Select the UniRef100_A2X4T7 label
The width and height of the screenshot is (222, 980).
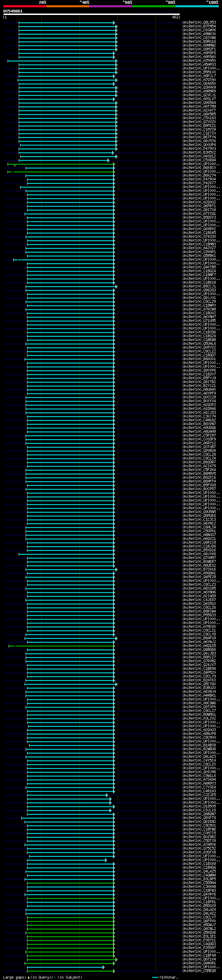[199, 110]
